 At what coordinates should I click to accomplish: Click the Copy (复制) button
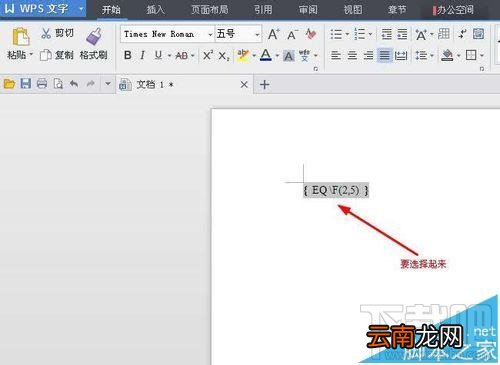pos(57,55)
